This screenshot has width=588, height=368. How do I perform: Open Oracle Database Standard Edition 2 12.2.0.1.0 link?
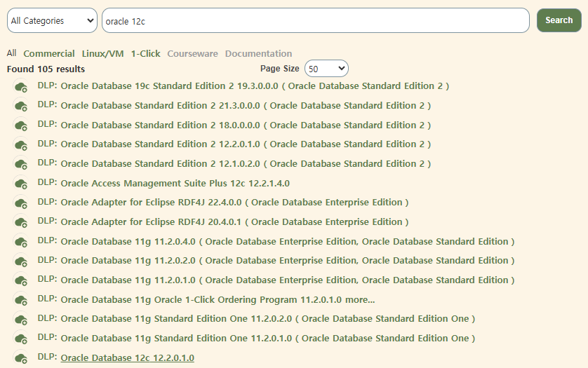tap(246, 144)
